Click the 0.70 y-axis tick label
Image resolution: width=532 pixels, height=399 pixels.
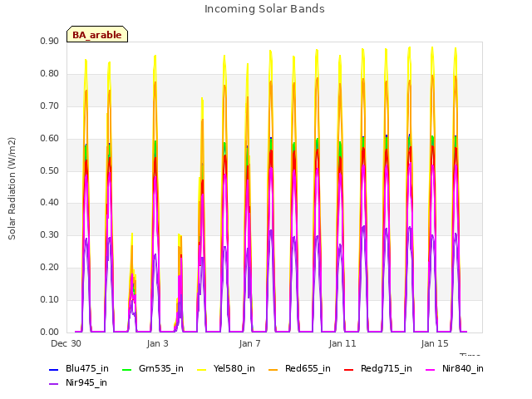(49, 106)
